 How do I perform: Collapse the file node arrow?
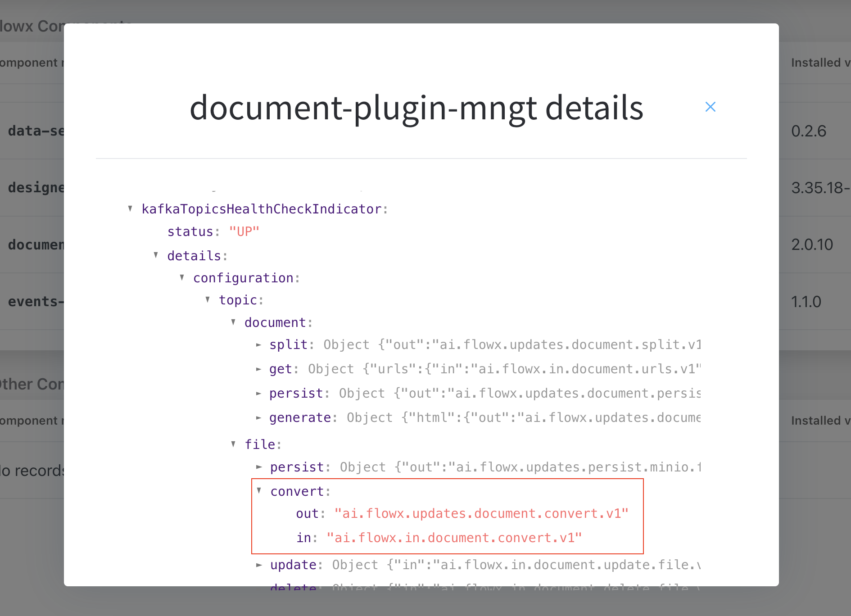coord(233,444)
